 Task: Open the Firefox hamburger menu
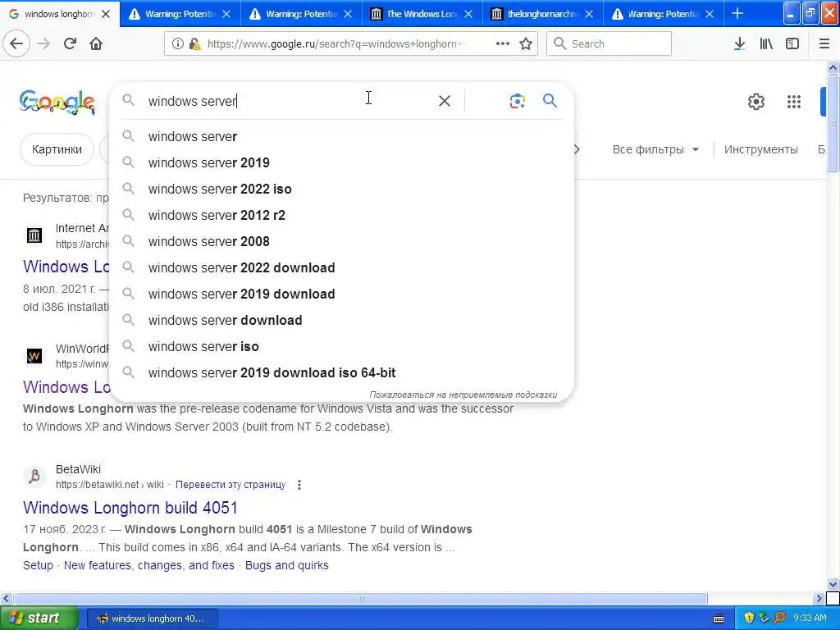click(824, 44)
